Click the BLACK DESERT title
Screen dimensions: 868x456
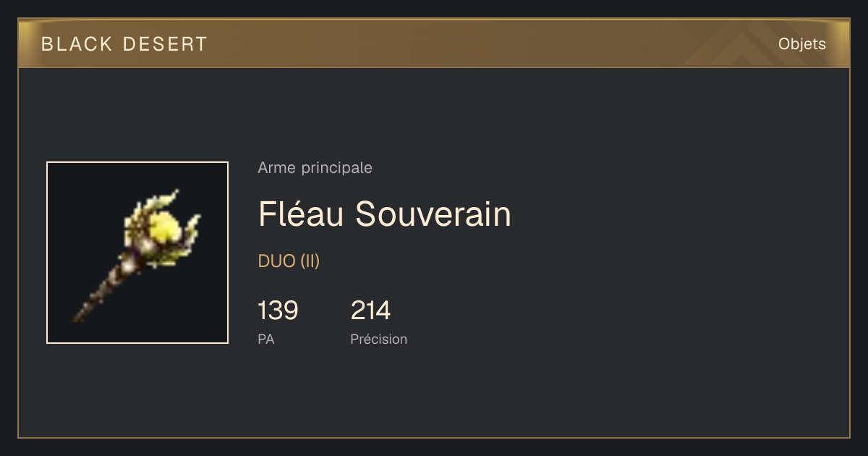pos(124,44)
